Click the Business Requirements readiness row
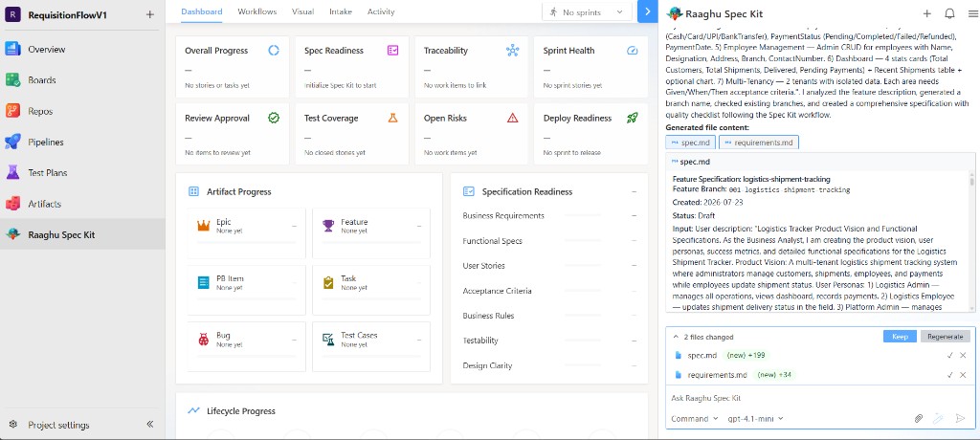Viewport: 980px width, 440px height. (x=549, y=215)
